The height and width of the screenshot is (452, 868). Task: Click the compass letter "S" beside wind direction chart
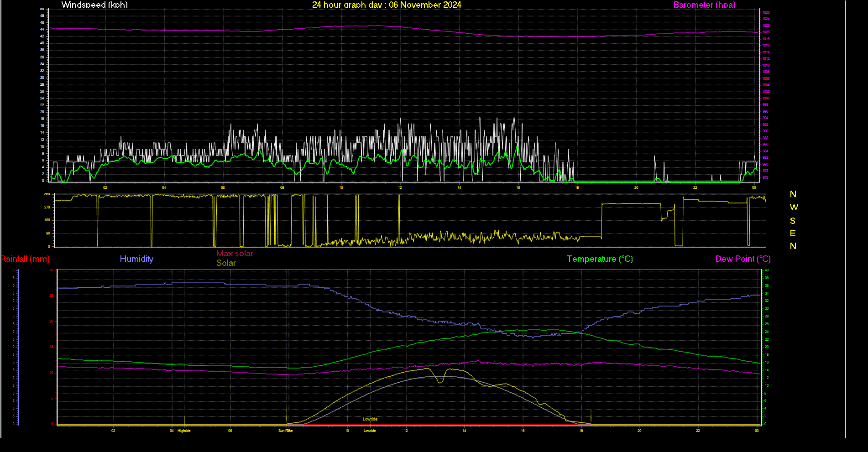(793, 221)
